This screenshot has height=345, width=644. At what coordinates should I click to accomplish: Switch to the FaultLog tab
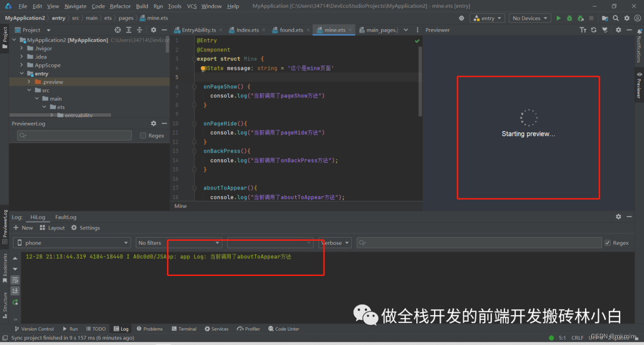66,217
